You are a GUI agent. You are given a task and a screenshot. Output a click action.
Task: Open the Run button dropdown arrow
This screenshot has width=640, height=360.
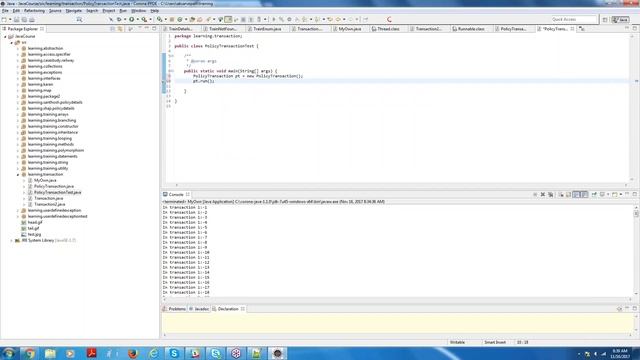(137, 19)
